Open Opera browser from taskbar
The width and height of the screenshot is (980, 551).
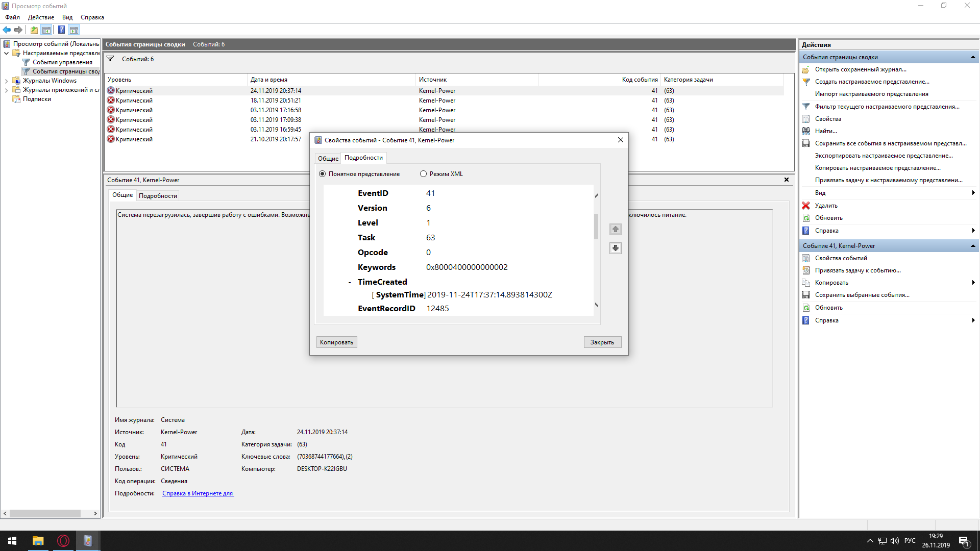[63, 541]
